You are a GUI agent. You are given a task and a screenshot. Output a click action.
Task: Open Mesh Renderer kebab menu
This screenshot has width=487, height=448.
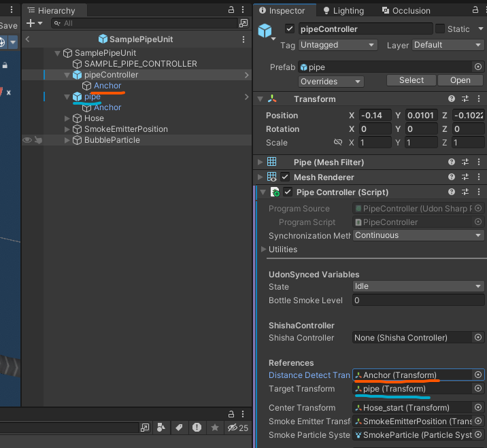[x=479, y=177]
